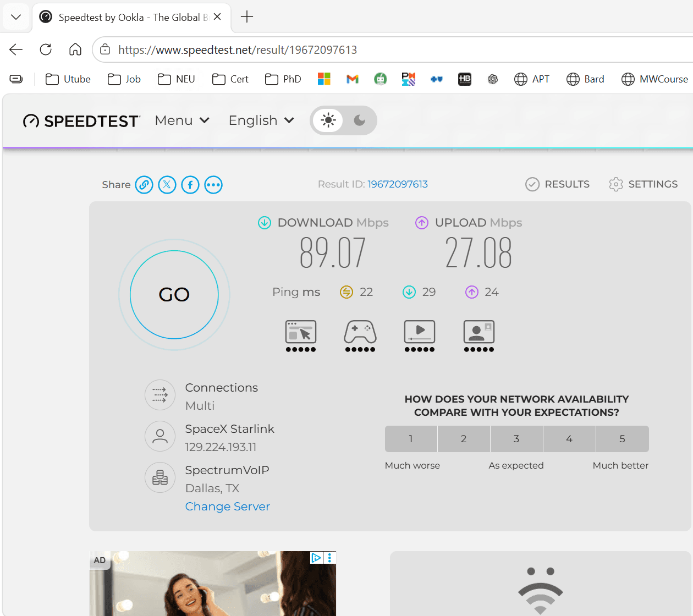Screen dimensions: 693x616
Task: Open ad options three-dot menu
Action: click(329, 558)
